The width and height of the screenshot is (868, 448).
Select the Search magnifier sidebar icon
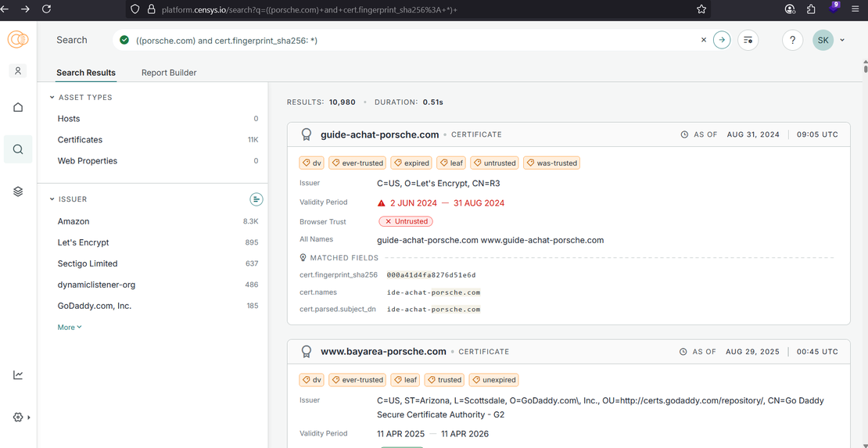click(x=18, y=149)
